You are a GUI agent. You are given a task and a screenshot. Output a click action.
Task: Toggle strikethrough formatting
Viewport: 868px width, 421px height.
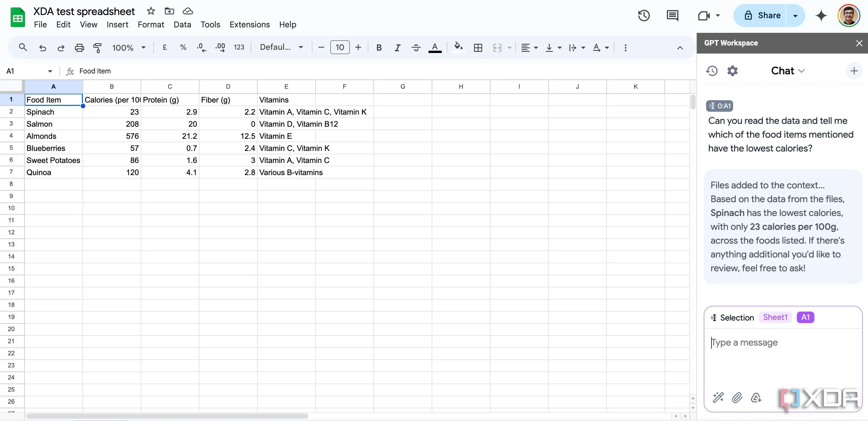click(x=416, y=48)
